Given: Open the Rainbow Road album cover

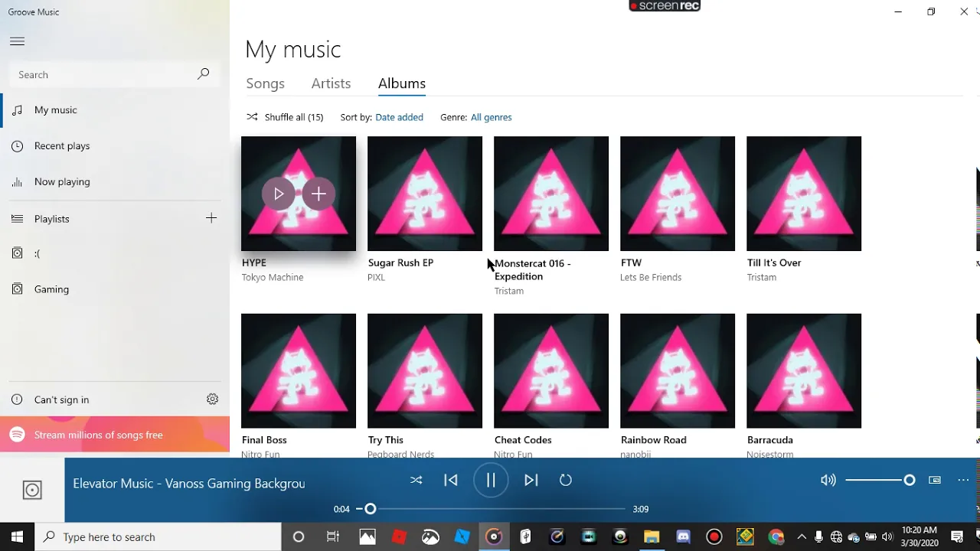Looking at the screenshot, I should point(678,371).
